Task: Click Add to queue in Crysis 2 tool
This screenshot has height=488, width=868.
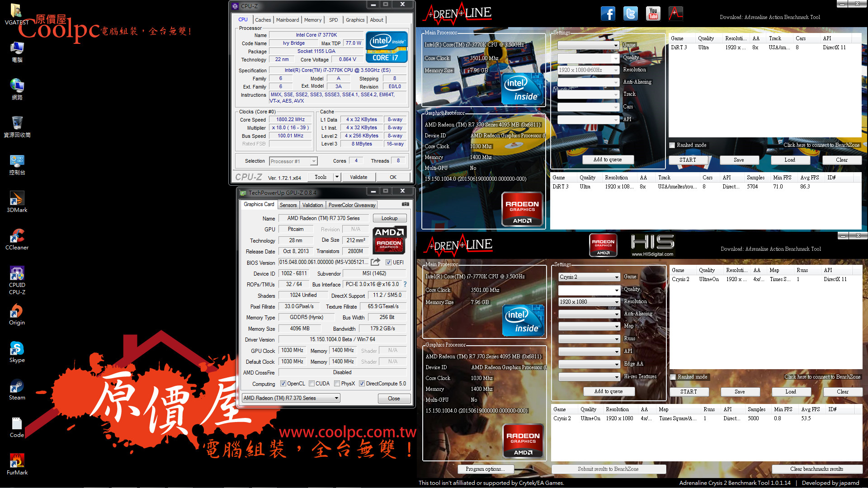Action: click(609, 391)
